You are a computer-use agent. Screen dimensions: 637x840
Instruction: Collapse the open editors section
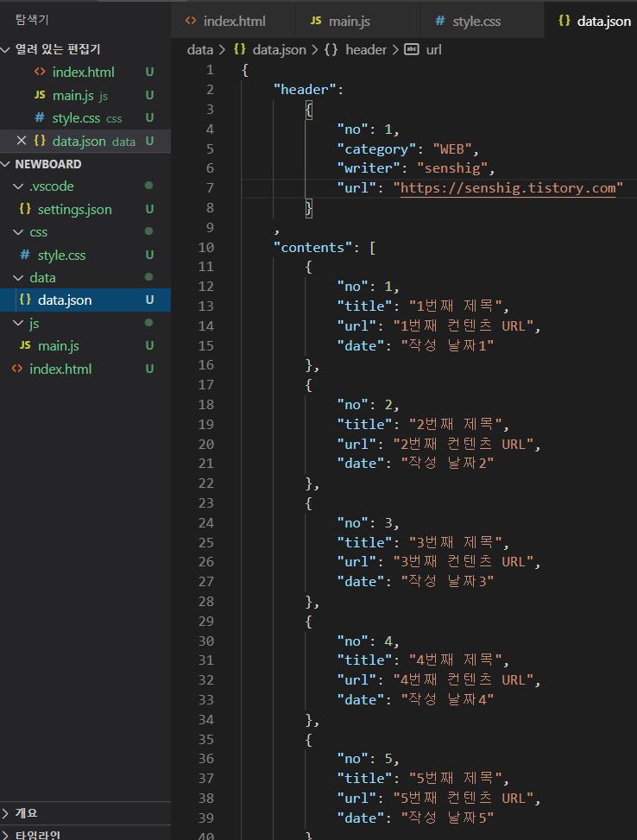pyautogui.click(x=7, y=49)
